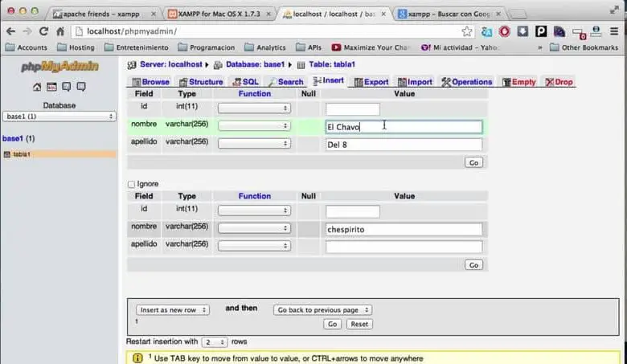
Task: Click the Empty table tab
Action: point(519,82)
